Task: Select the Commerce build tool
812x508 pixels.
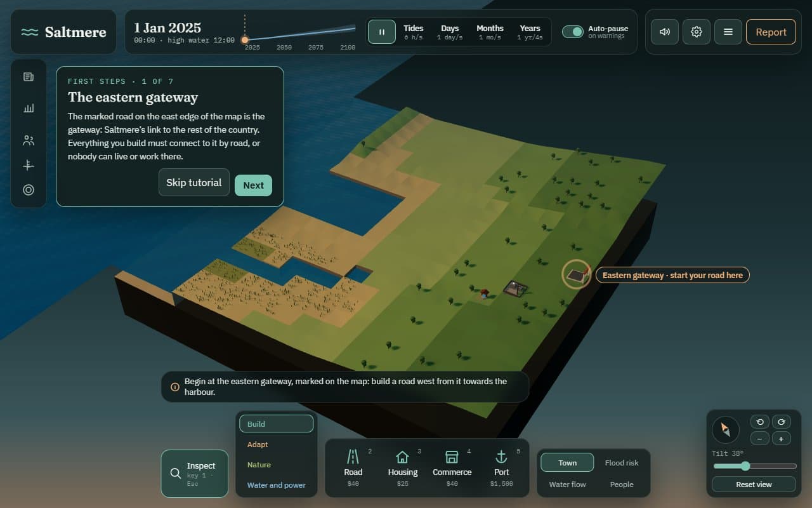Action: coord(452,467)
